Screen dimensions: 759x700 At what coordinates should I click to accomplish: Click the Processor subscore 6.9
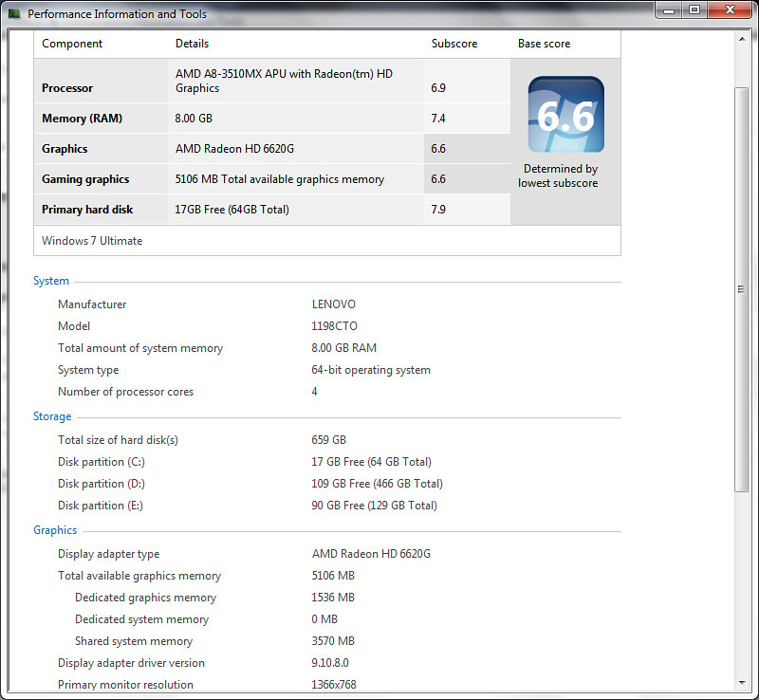(x=438, y=88)
